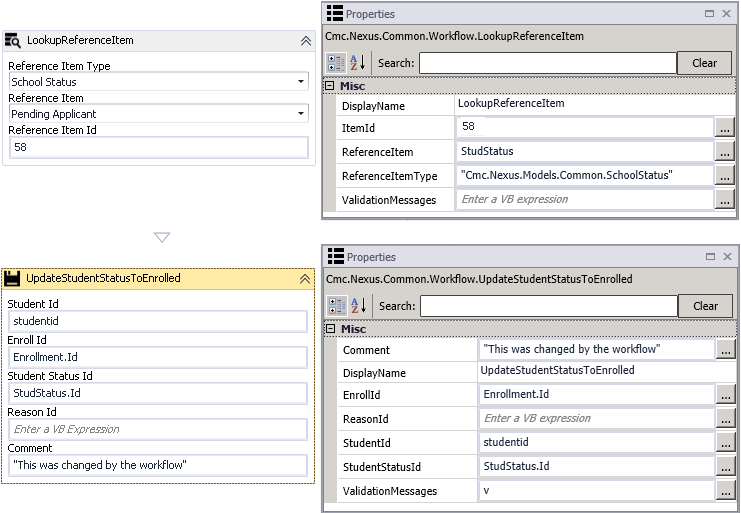
Task: Open expression editor for EnrollId property
Action: coord(725,395)
